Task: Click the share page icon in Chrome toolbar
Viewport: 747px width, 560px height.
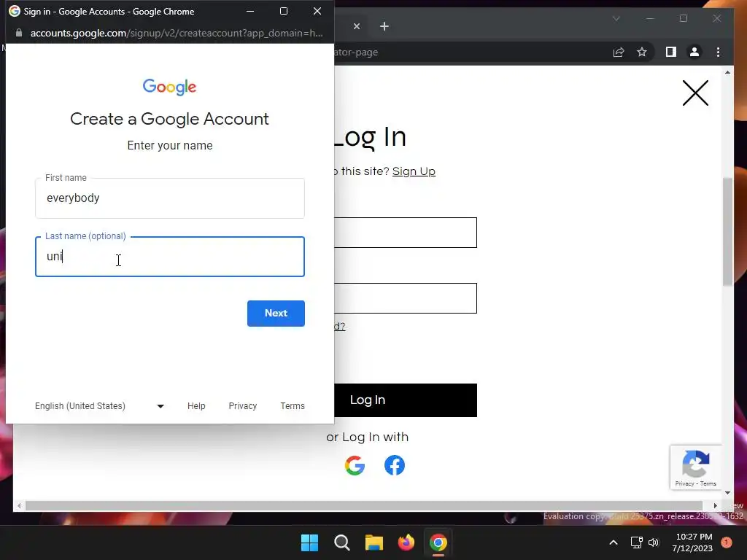Action: point(619,52)
